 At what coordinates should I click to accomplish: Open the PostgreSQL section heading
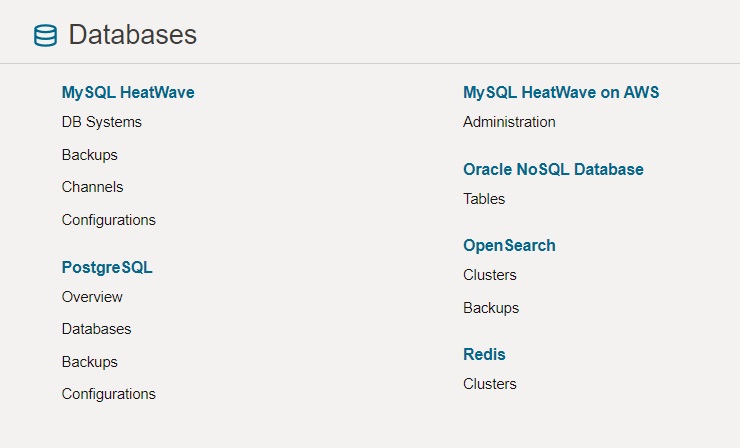(x=107, y=267)
